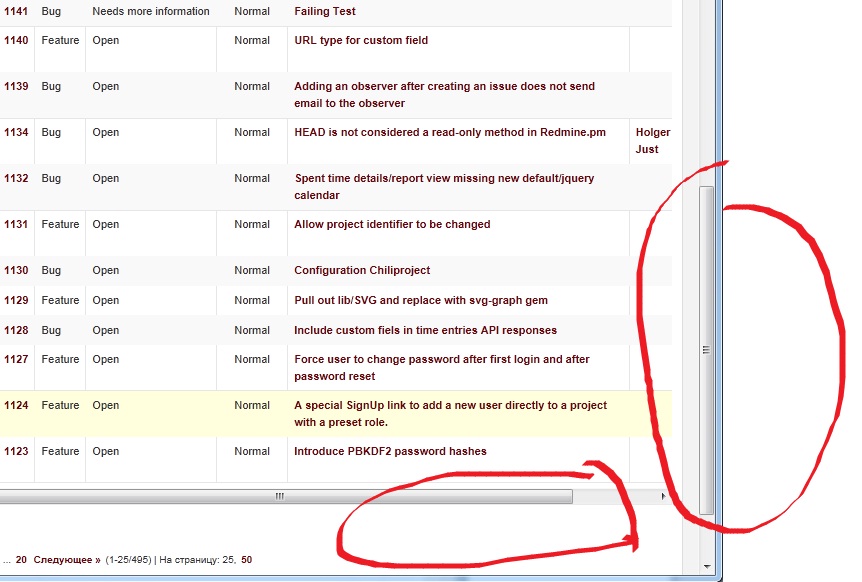862x582 pixels.
Task: Click the 'Feature' tracker cell of issue 1123
Action: coord(60,451)
